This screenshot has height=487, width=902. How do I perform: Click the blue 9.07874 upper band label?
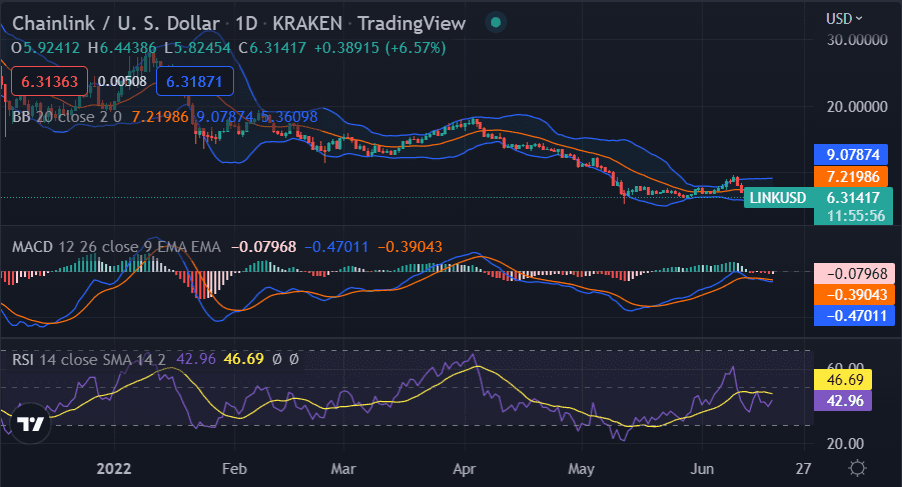pyautogui.click(x=850, y=155)
